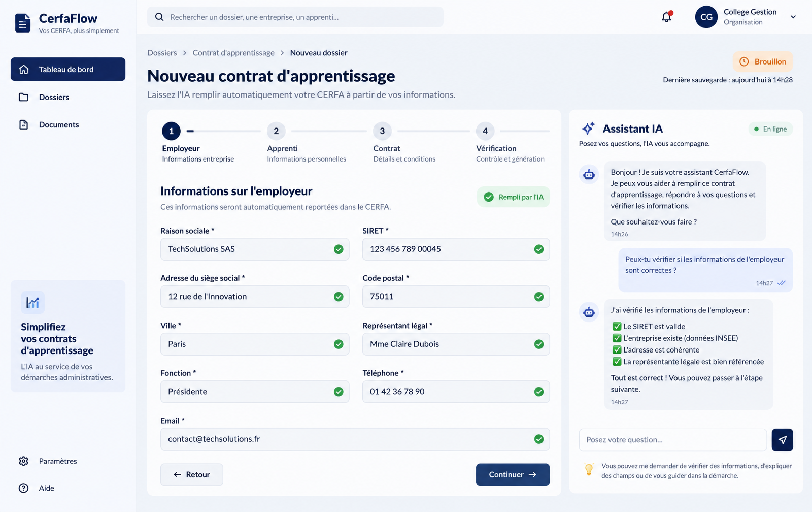
Task: Open the notifications bell
Action: pyautogui.click(x=667, y=17)
